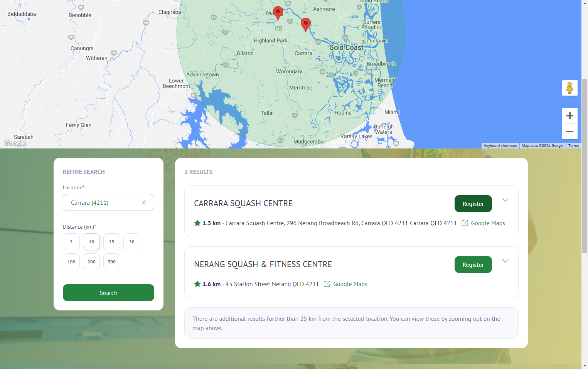
Task: Zoom in on the map
Action: pyautogui.click(x=569, y=116)
